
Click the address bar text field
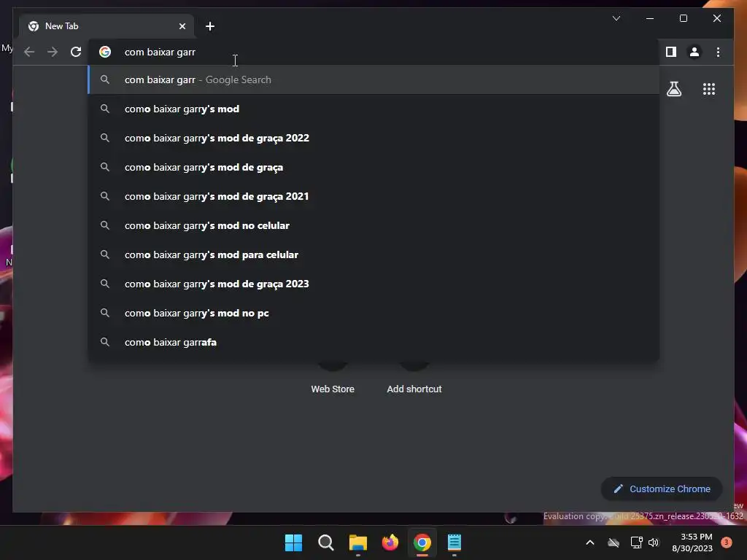coord(374,52)
